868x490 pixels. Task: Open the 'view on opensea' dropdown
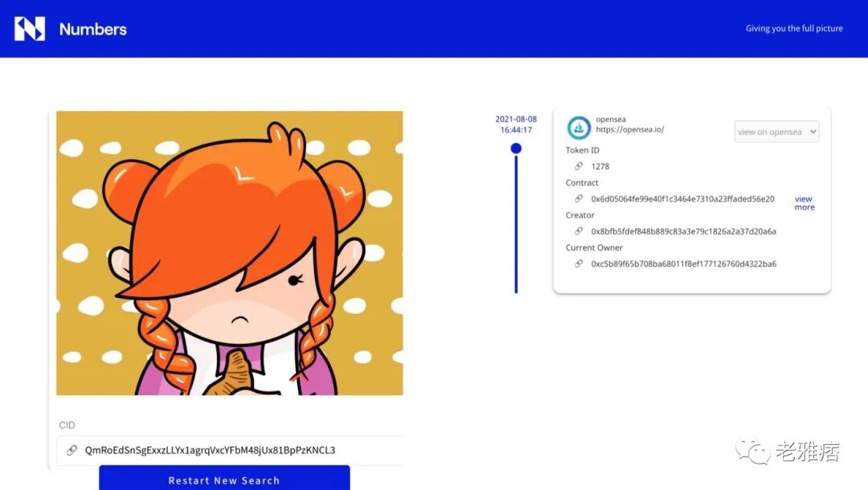click(x=776, y=132)
